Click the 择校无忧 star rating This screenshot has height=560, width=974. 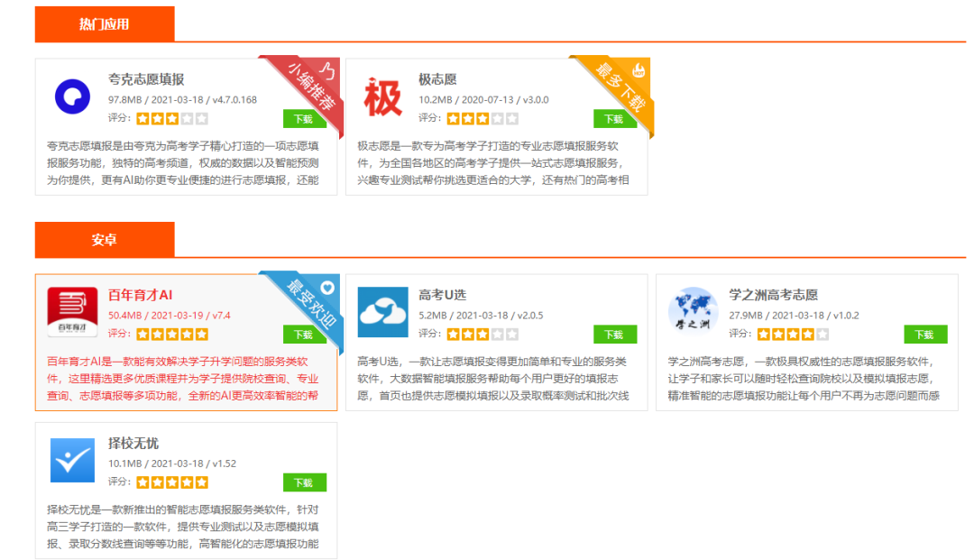click(172, 482)
